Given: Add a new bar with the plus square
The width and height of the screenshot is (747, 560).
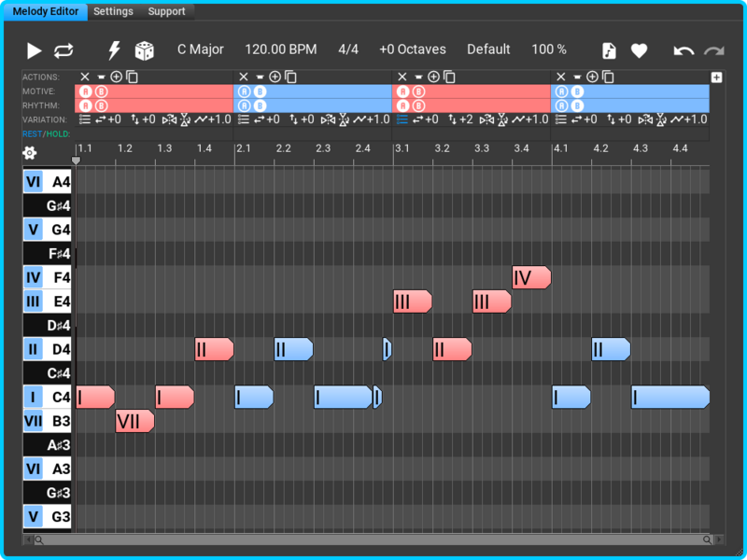Looking at the screenshot, I should (x=716, y=77).
